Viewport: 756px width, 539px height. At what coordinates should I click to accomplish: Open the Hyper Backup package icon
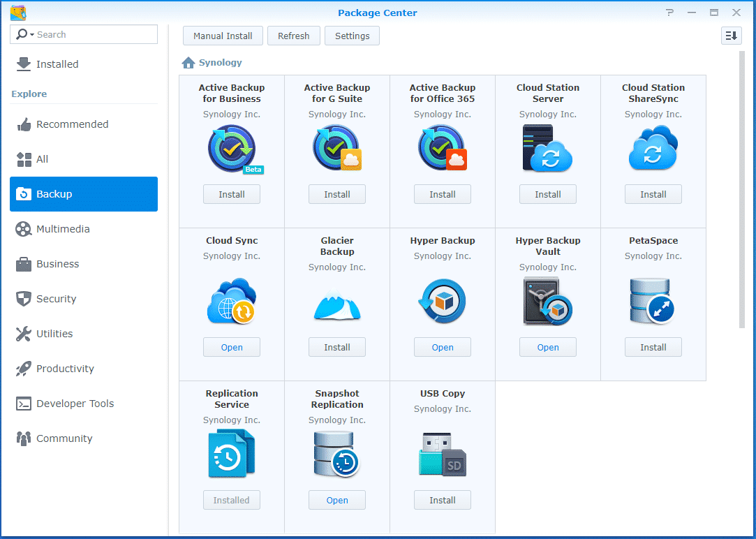[x=442, y=302]
